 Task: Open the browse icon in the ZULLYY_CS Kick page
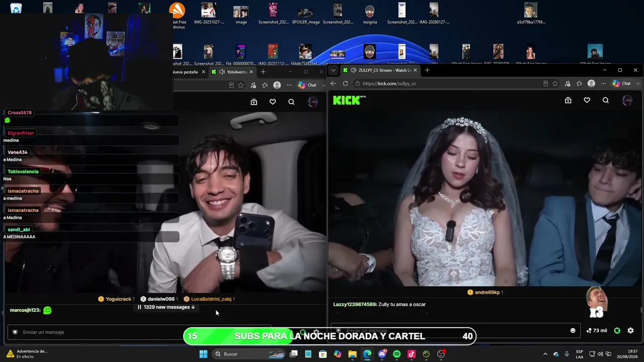tap(568, 101)
